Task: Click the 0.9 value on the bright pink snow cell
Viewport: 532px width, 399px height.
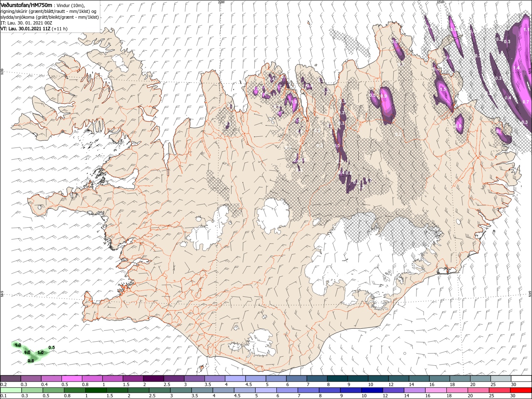Action: [384, 96]
